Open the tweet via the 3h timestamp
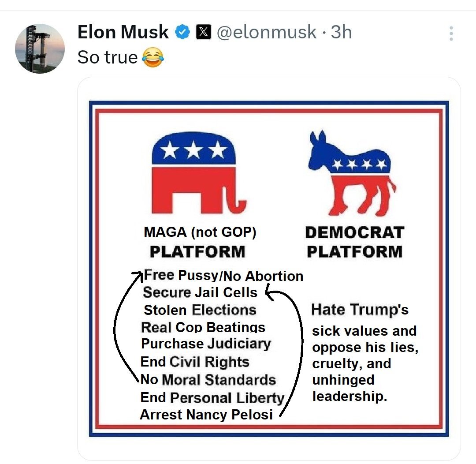 [x=341, y=32]
